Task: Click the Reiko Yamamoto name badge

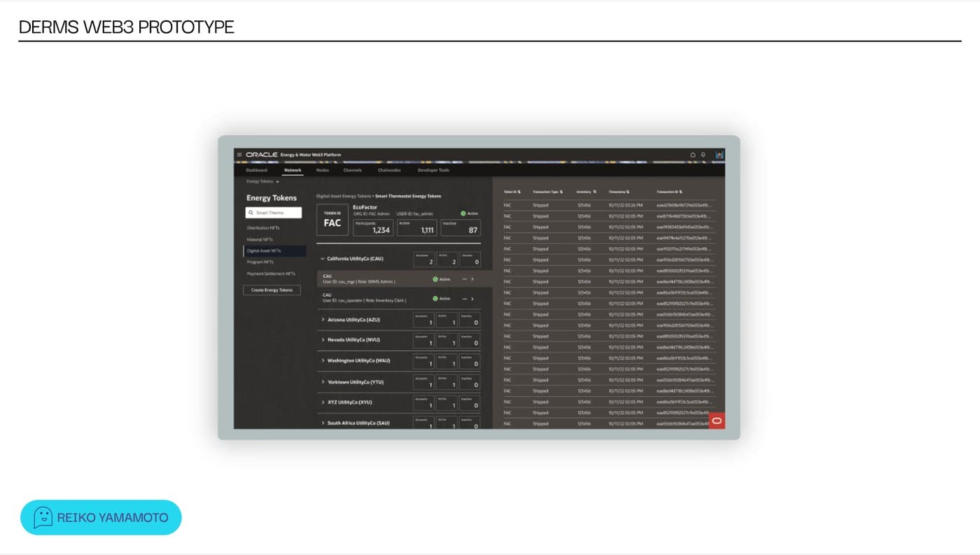Action: click(101, 518)
